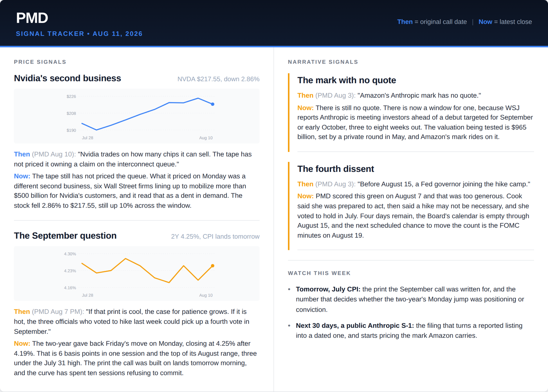
Task: Click the blue endpoint dot on NVDA chart
Action: (x=213, y=104)
